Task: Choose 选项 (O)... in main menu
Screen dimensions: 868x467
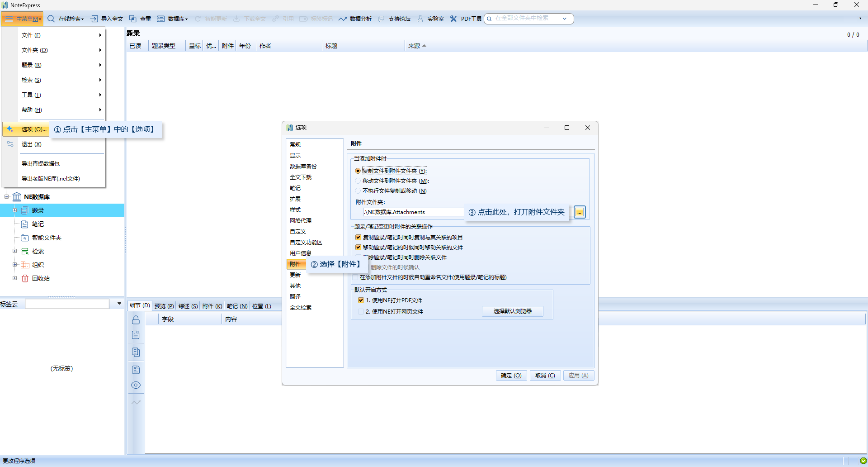Action: click(x=26, y=129)
